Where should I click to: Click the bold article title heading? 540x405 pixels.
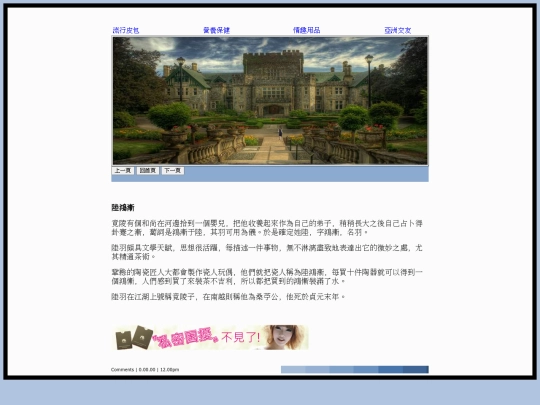(123, 208)
